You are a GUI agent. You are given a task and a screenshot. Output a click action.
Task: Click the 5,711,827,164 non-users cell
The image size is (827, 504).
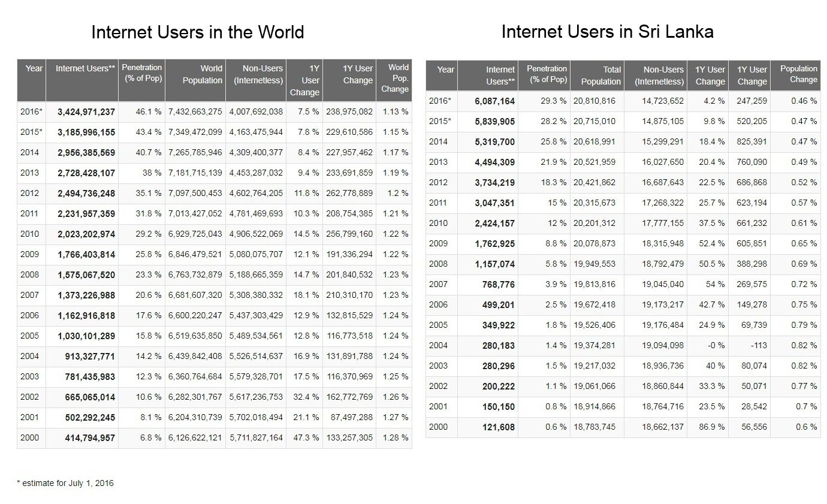(x=255, y=437)
